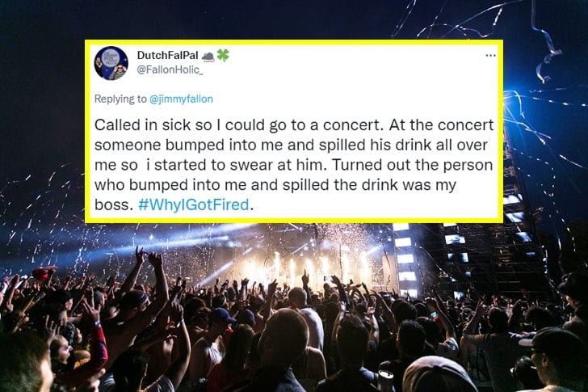Click the person wearing the blue cap

click(x=220, y=319)
